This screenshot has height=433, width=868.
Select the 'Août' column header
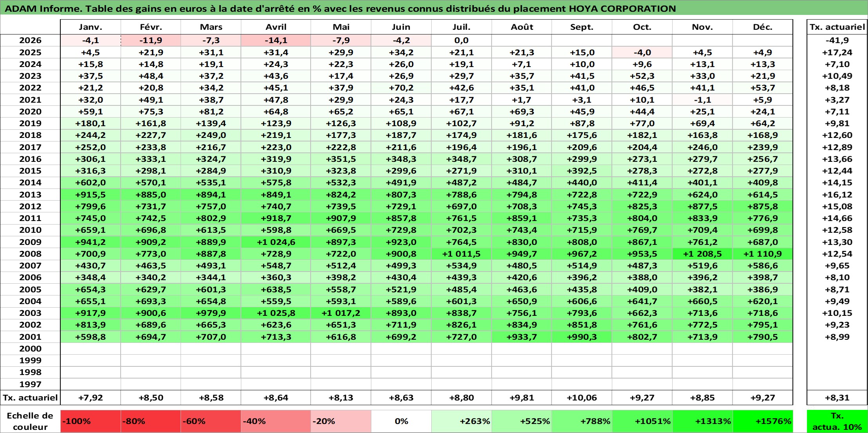(x=522, y=27)
